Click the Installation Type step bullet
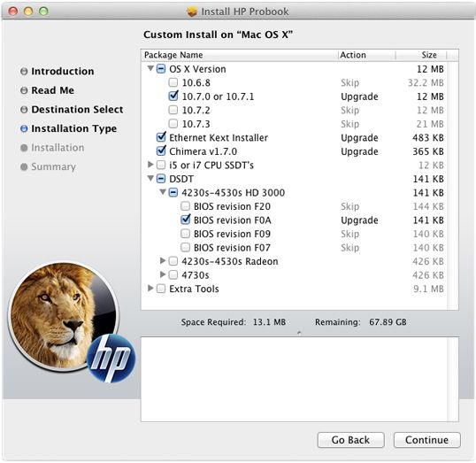Viewport: 476px width, 463px height. pyautogui.click(x=24, y=128)
